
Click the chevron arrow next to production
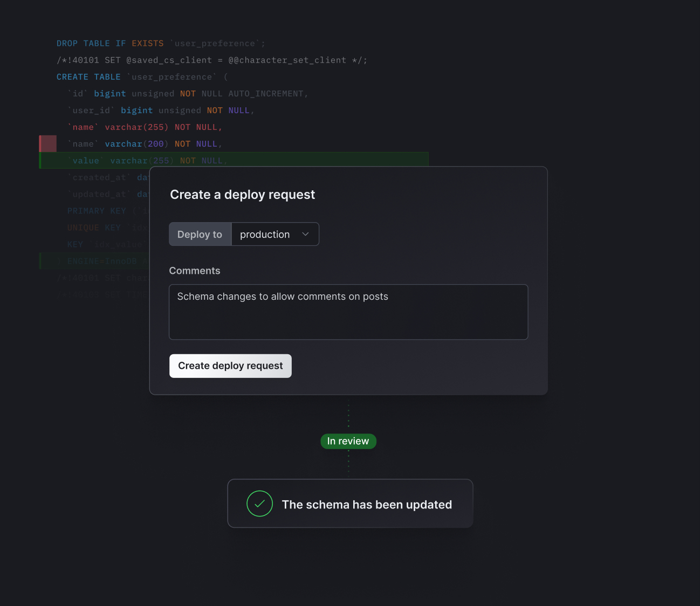click(305, 234)
